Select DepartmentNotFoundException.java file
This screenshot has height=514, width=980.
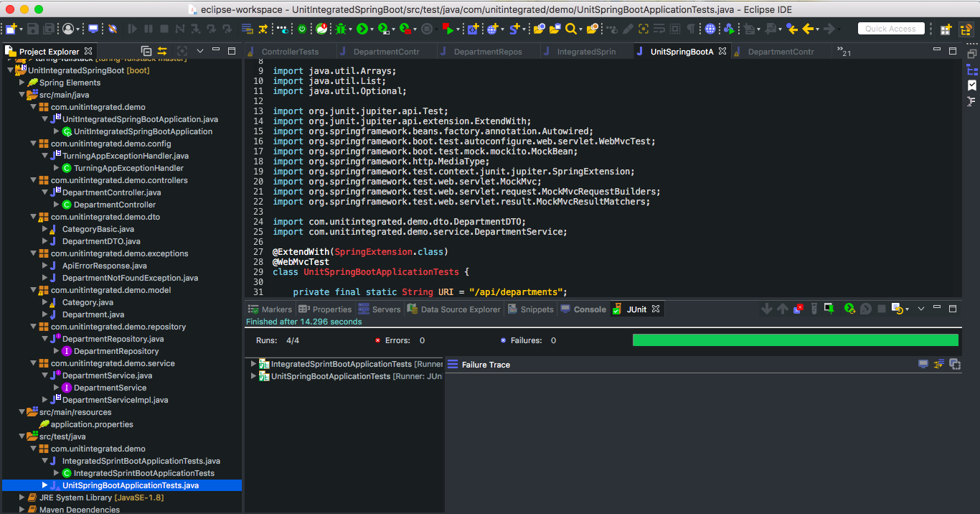130,278
